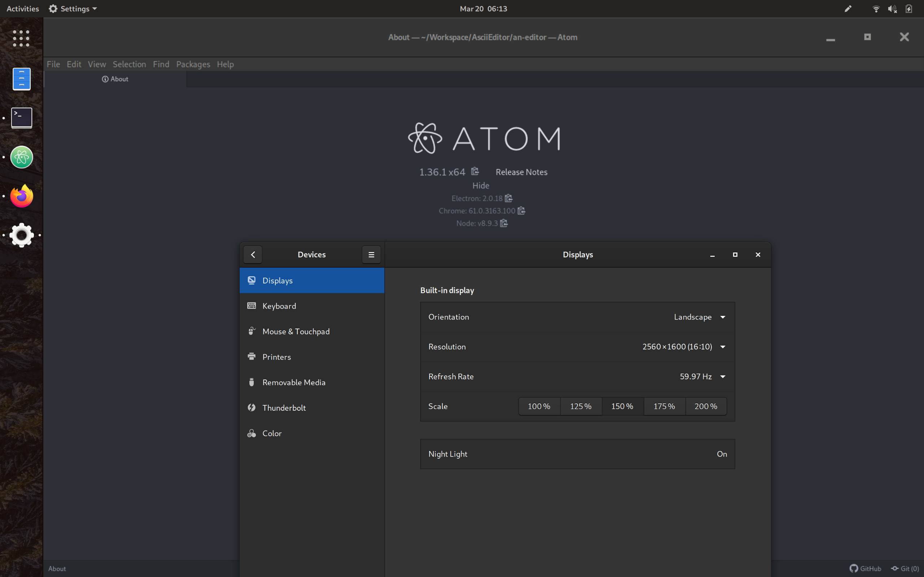This screenshot has width=924, height=577.
Task: Open Firefox from the dock
Action: click(21, 196)
